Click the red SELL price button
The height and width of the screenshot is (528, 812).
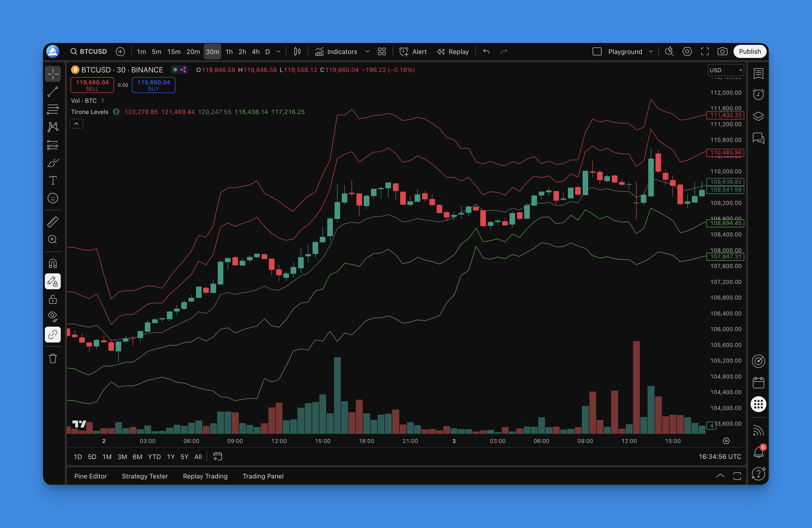92,85
